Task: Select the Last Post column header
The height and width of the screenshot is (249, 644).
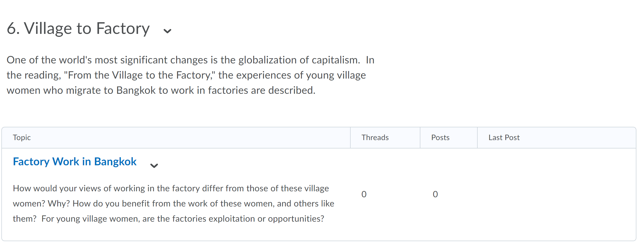Action: tap(504, 138)
